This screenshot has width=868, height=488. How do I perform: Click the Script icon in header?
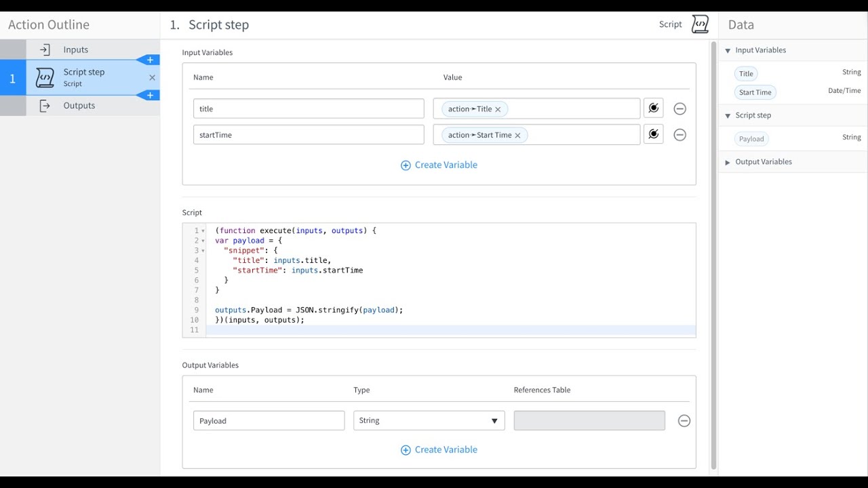pos(700,24)
